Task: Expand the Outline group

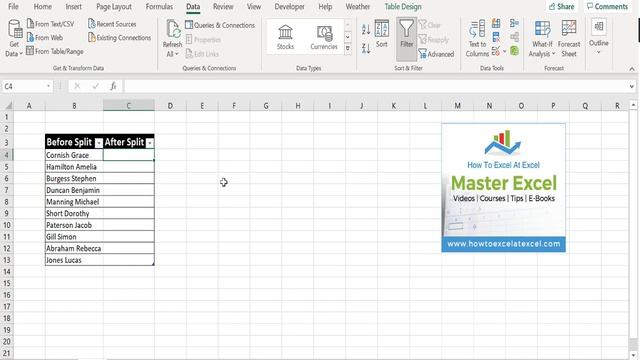Action: point(599,37)
